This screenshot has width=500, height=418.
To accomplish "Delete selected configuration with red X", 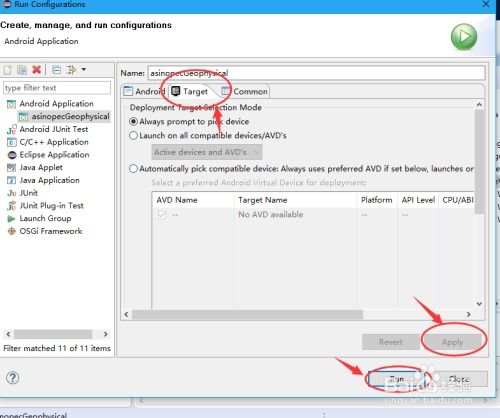I will [37, 69].
